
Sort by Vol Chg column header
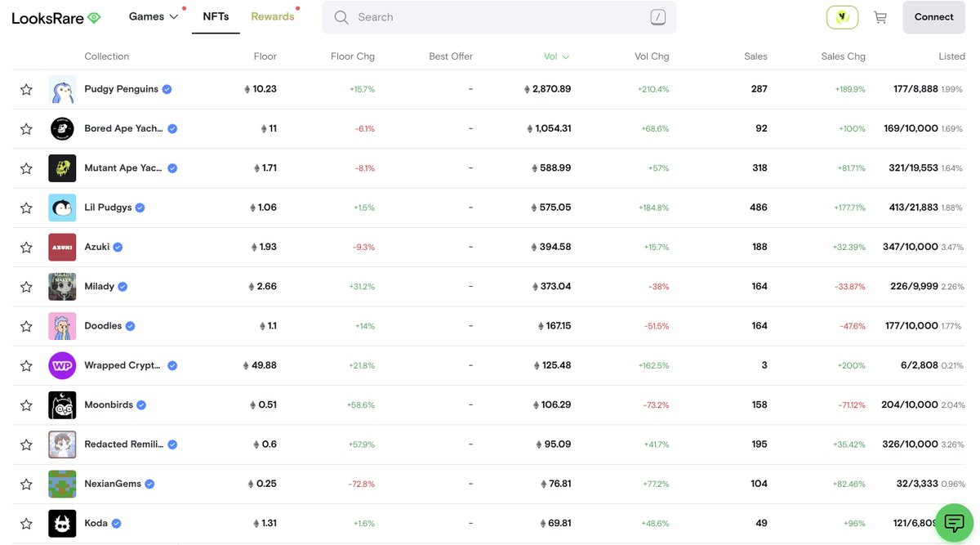click(652, 56)
